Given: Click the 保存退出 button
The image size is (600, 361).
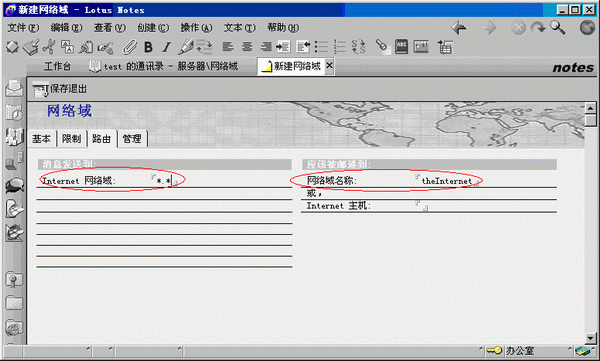Looking at the screenshot, I should click(x=60, y=89).
